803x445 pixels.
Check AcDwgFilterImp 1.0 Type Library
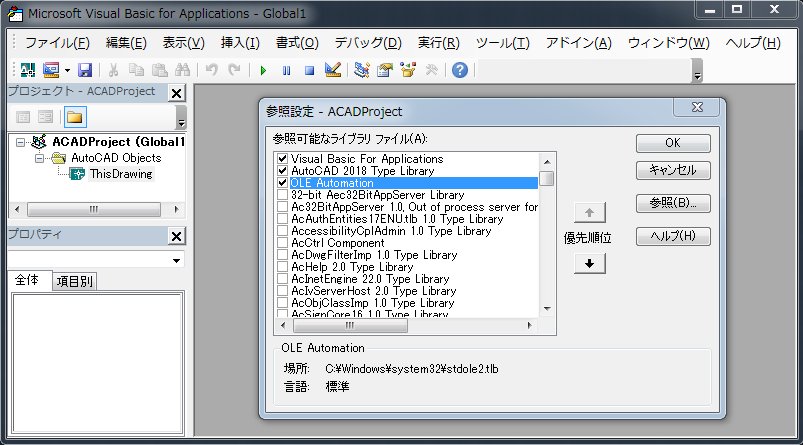tap(282, 255)
